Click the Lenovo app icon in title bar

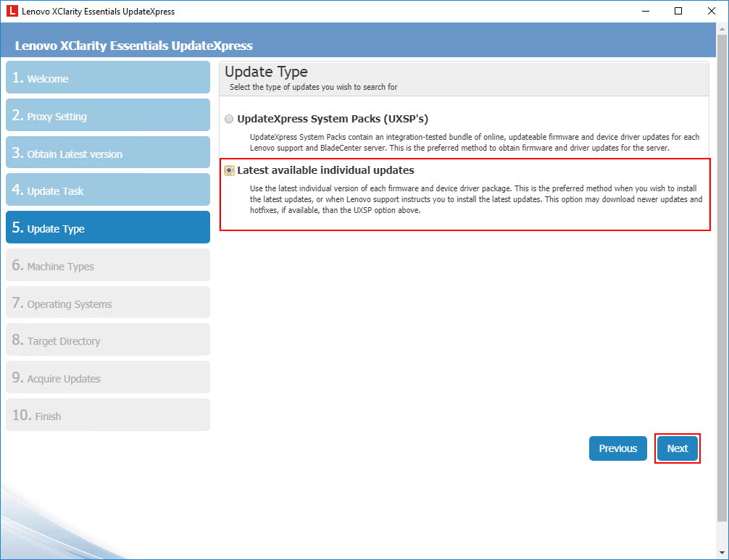tap(12, 11)
